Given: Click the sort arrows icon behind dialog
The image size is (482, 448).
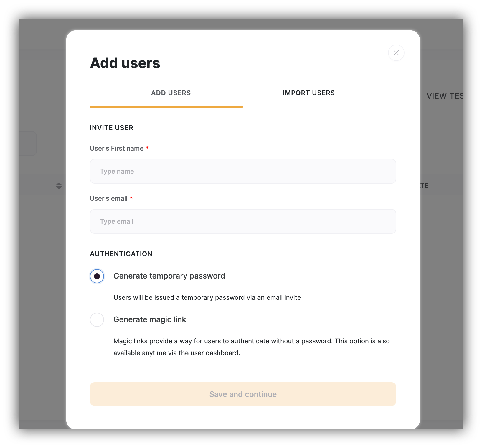Looking at the screenshot, I should 59,186.
